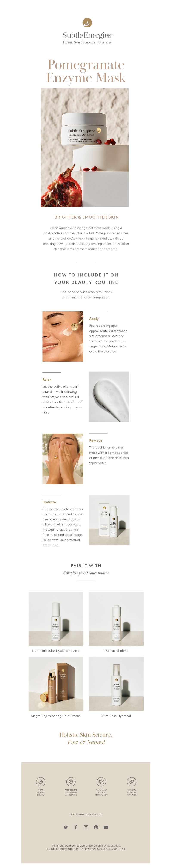The width and height of the screenshot is (172, 868).
Task: Click the 7 Day Return Policy icon
Action: [41, 782]
